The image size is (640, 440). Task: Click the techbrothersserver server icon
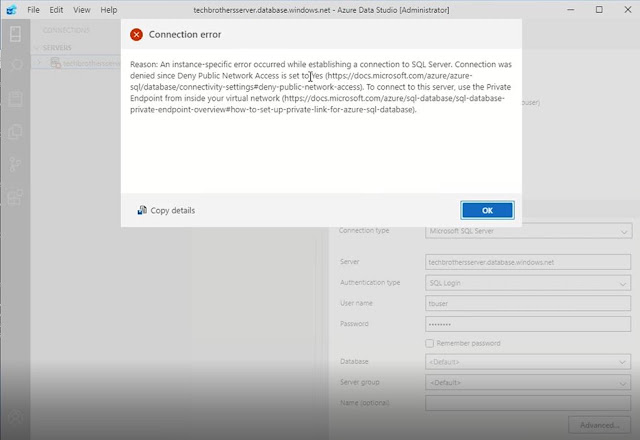click(55, 63)
